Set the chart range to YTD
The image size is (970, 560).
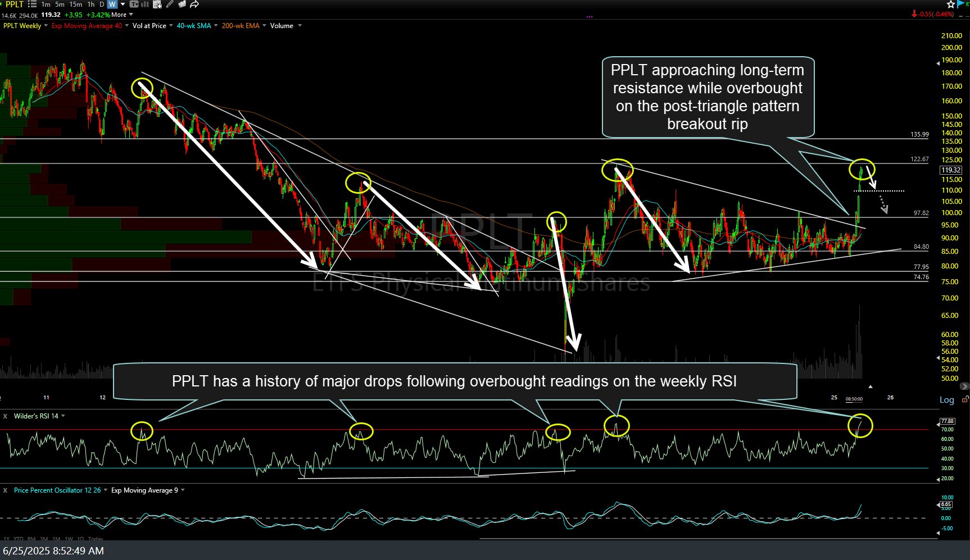(18, 539)
